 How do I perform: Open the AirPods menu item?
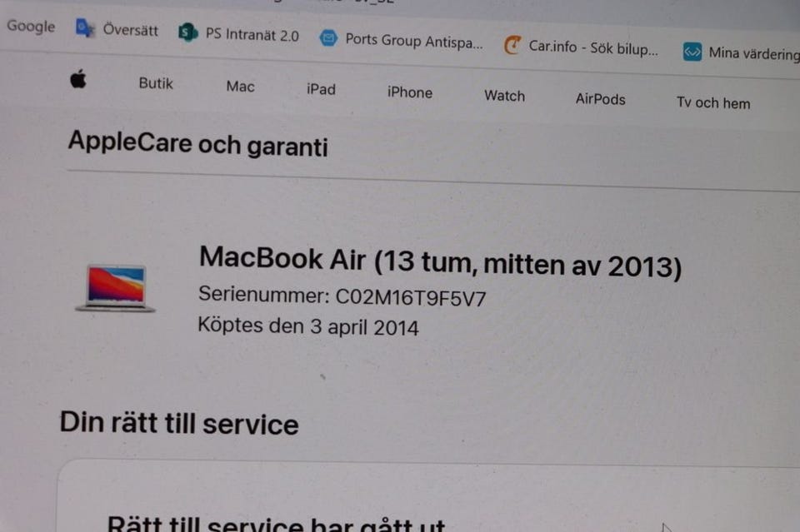point(601,99)
